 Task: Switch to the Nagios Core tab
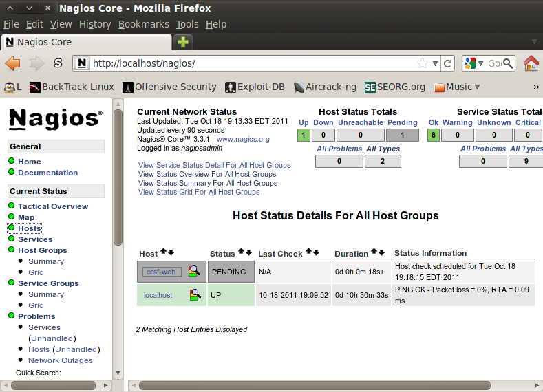(x=45, y=42)
